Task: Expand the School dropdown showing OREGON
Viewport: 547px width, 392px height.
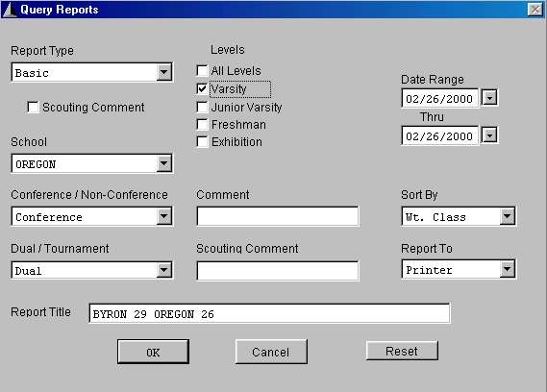Action: tap(163, 163)
